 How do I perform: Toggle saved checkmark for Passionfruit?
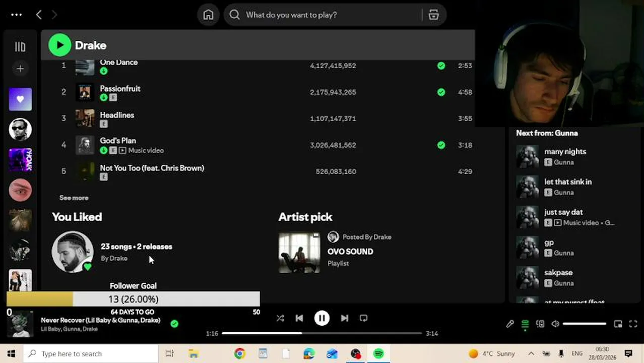(x=441, y=92)
